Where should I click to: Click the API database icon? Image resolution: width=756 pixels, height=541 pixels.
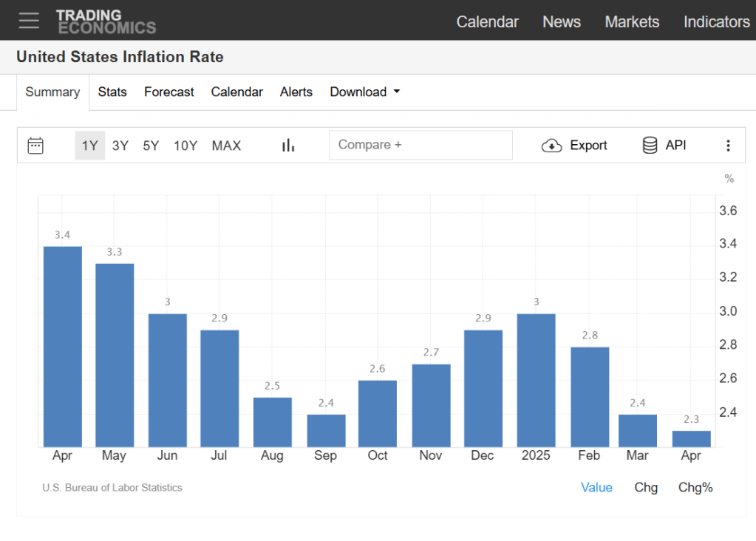[650, 146]
